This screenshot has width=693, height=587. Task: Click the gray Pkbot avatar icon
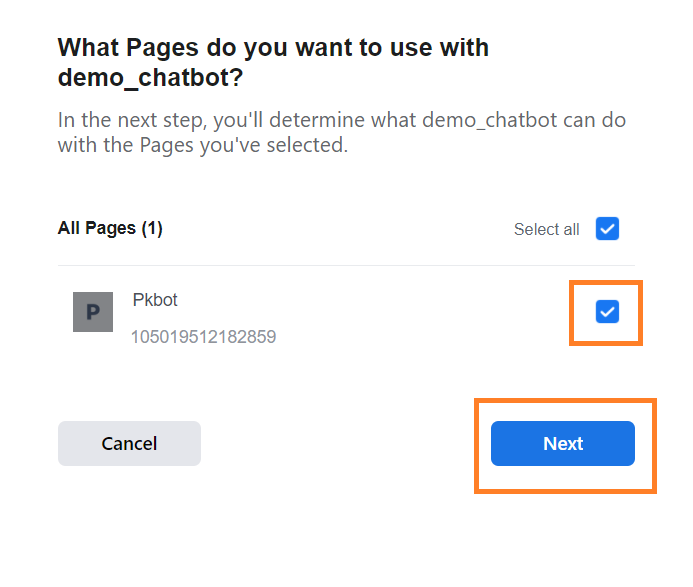pyautogui.click(x=93, y=312)
